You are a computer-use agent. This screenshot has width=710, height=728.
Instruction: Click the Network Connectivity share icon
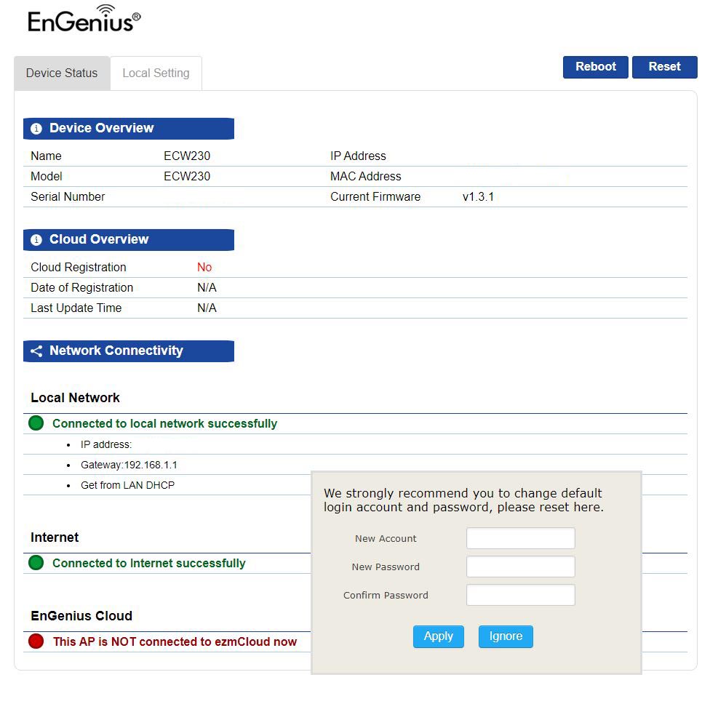36,351
